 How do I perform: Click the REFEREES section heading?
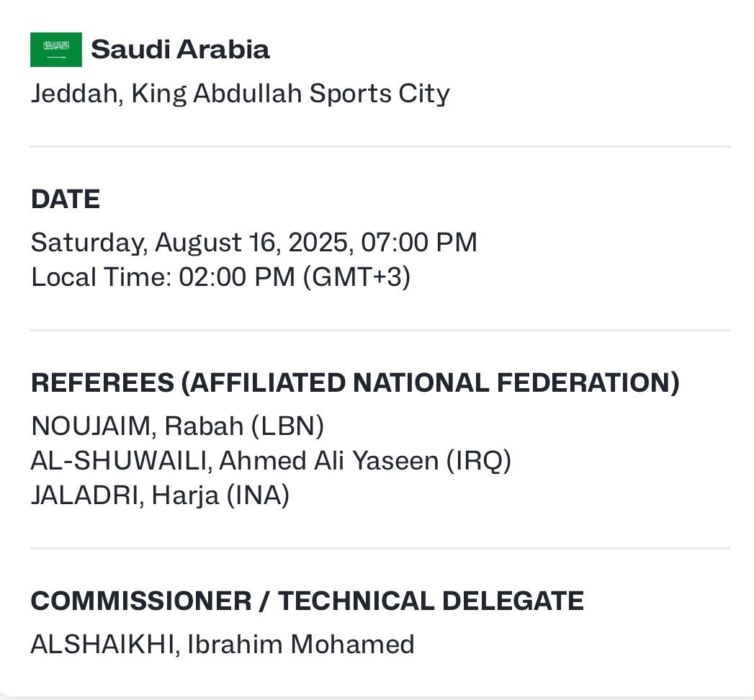pos(102,382)
